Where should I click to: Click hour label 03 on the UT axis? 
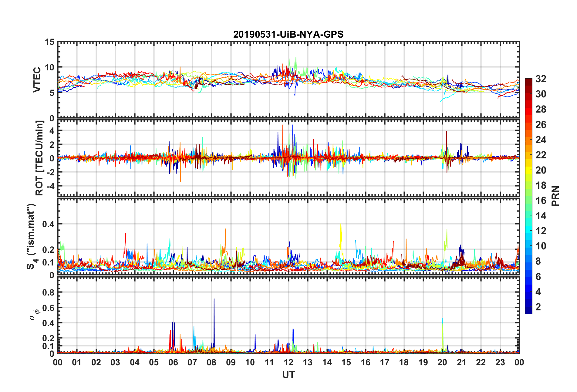click(x=115, y=362)
